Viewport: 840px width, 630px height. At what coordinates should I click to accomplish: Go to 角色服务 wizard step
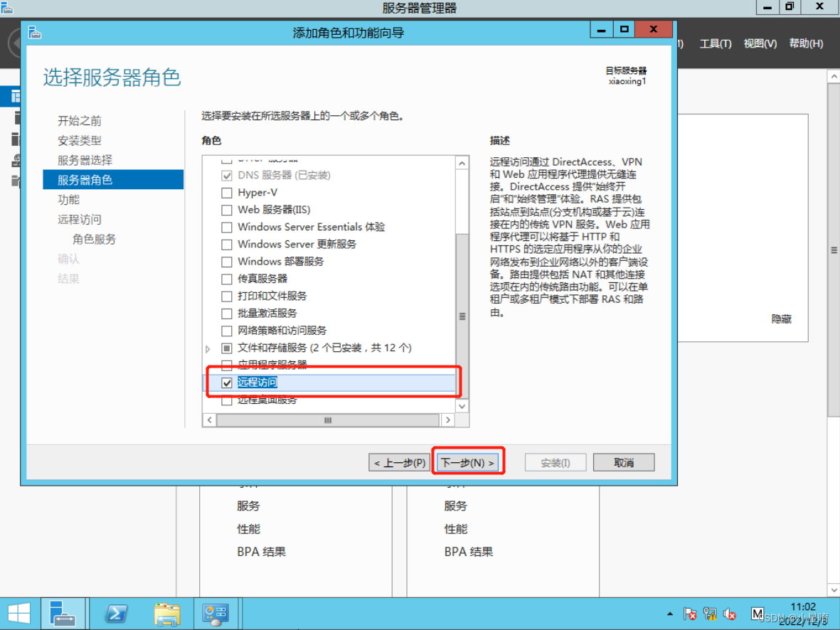pos(95,240)
